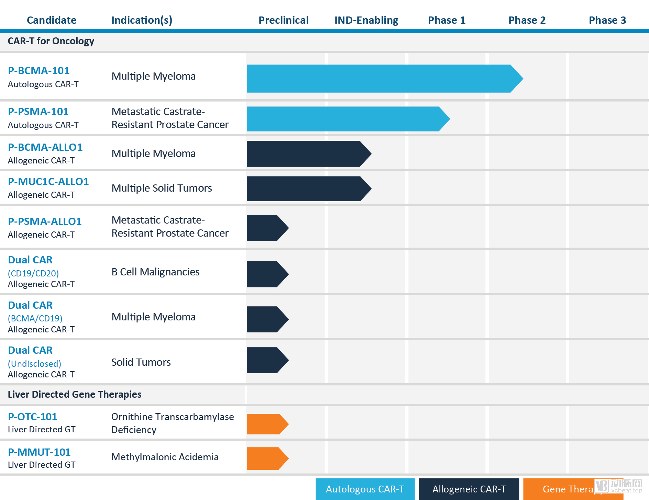Click the P-BCMA-101 candidate name
The image size is (649, 500).
pyautogui.click(x=38, y=70)
